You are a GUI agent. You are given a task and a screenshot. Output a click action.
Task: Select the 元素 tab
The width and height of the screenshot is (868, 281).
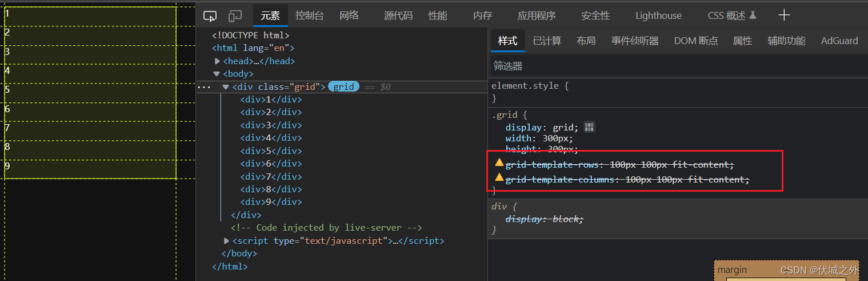coord(270,15)
